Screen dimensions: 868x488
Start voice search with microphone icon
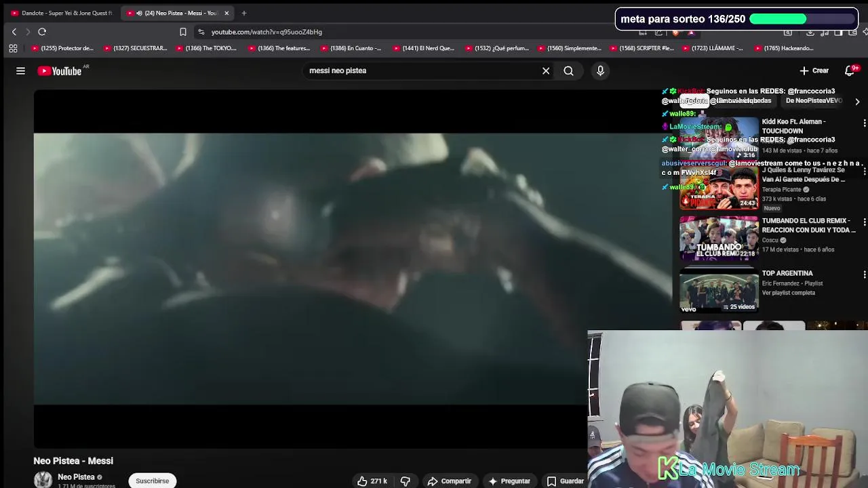[x=600, y=70]
